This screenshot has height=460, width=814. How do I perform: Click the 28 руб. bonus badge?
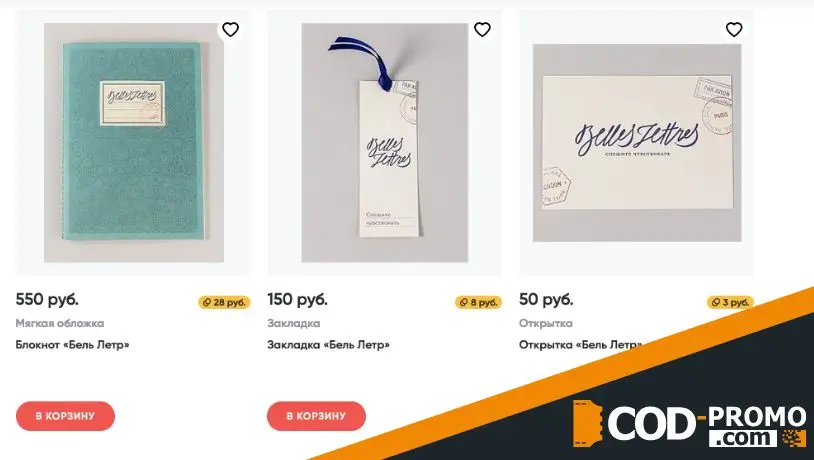pyautogui.click(x=224, y=302)
